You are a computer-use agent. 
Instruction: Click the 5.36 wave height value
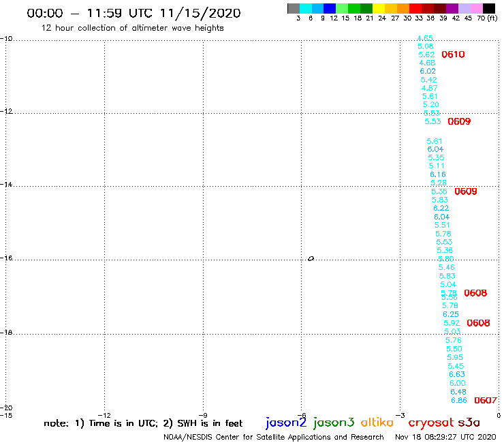445,250
